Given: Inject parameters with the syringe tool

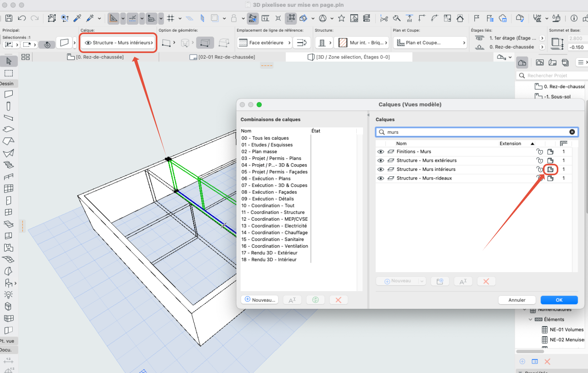Looking at the screenshot, I should click(90, 18).
